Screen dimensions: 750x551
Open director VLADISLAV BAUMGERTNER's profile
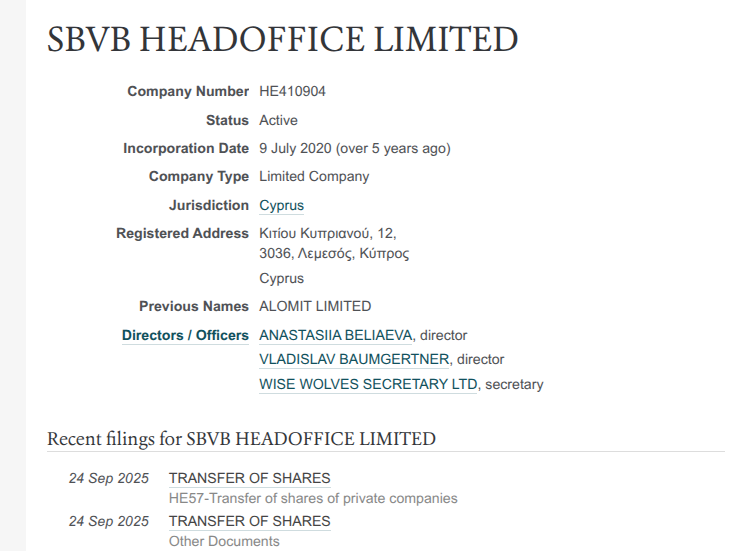354,360
